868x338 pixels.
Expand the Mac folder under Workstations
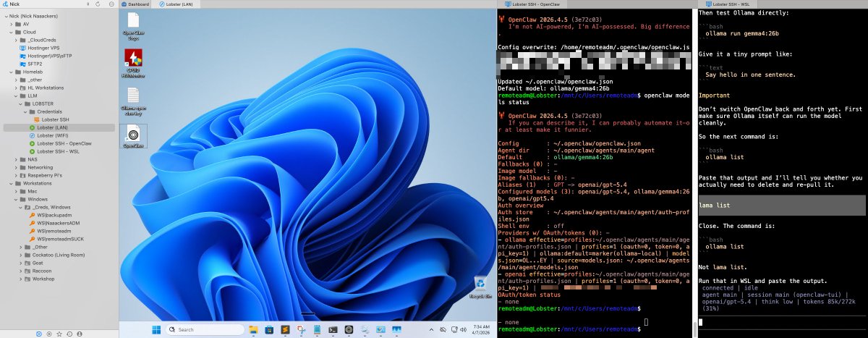[x=17, y=191]
